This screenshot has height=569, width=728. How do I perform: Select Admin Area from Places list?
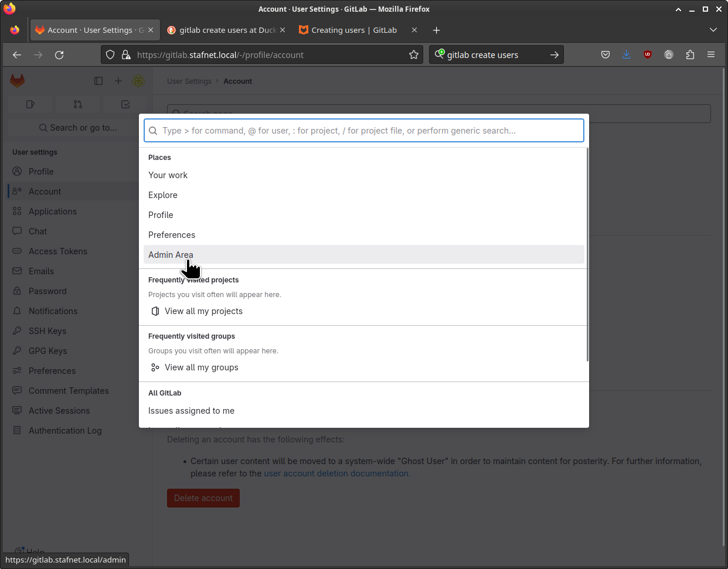click(x=171, y=255)
